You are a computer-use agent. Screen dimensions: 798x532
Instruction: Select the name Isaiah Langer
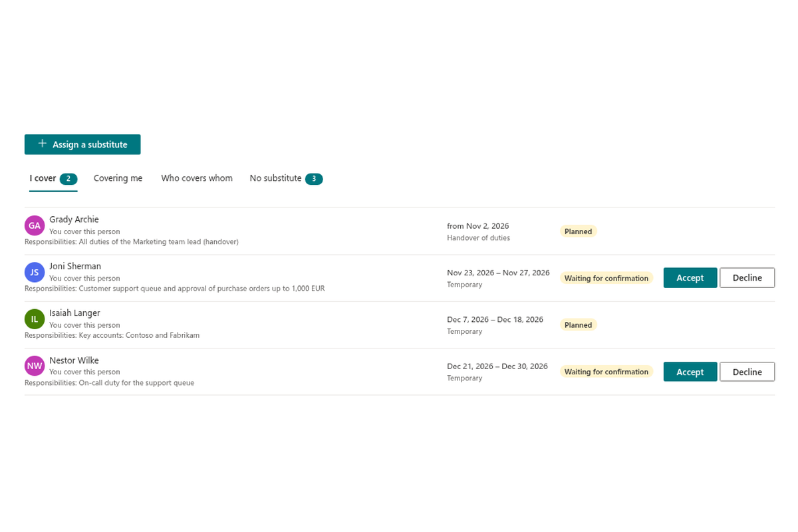(x=74, y=313)
